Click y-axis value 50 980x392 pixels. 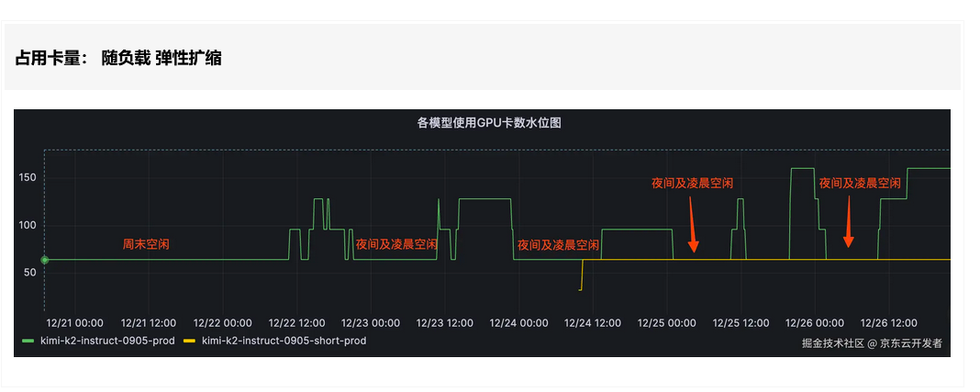(31, 274)
